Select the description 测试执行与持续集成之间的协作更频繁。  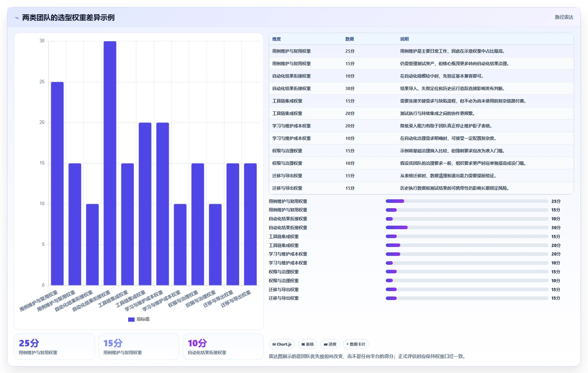point(438,114)
